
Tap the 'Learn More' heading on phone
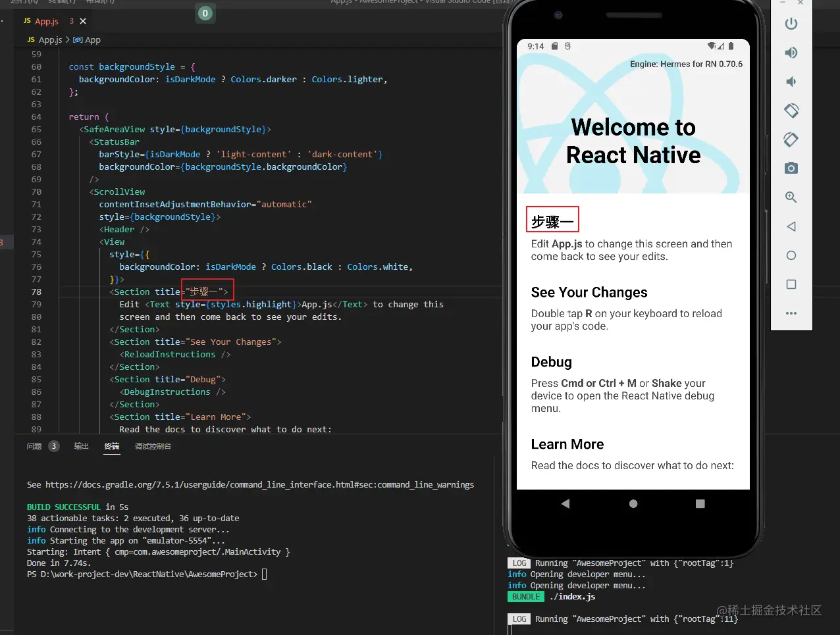[x=567, y=444]
